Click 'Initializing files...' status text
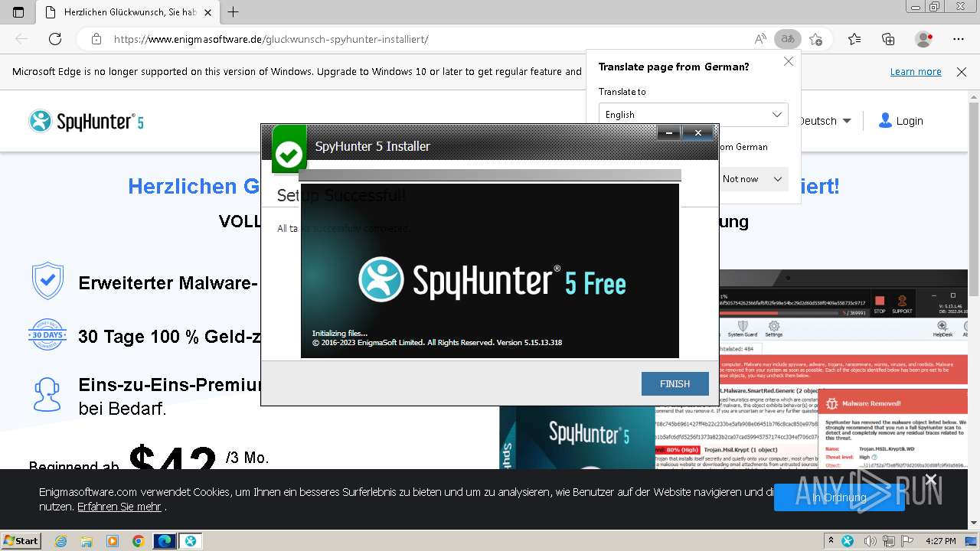The width and height of the screenshot is (980, 551). pos(340,333)
